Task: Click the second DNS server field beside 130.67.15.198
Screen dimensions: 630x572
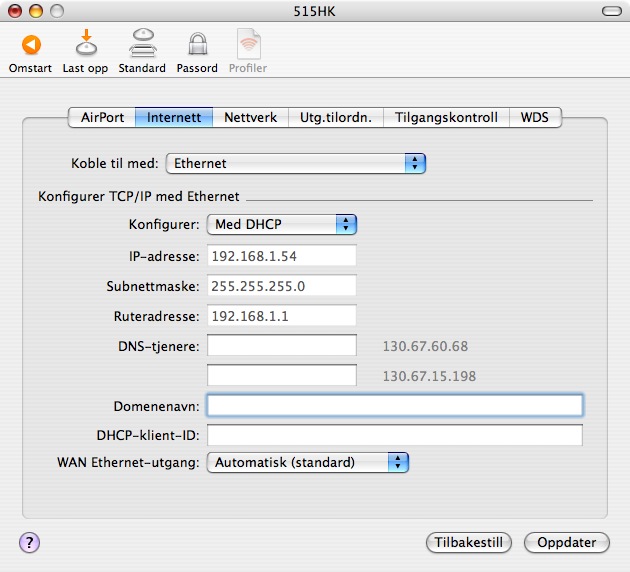Action: click(x=282, y=375)
